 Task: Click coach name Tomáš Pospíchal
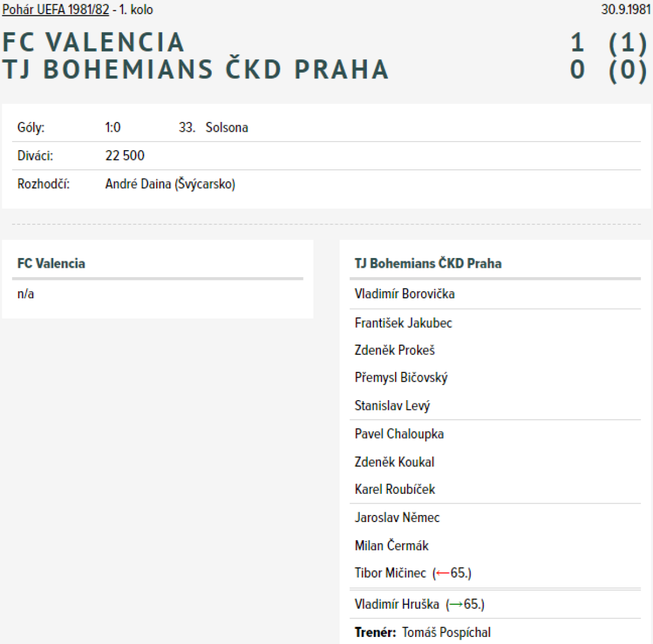coord(446,633)
